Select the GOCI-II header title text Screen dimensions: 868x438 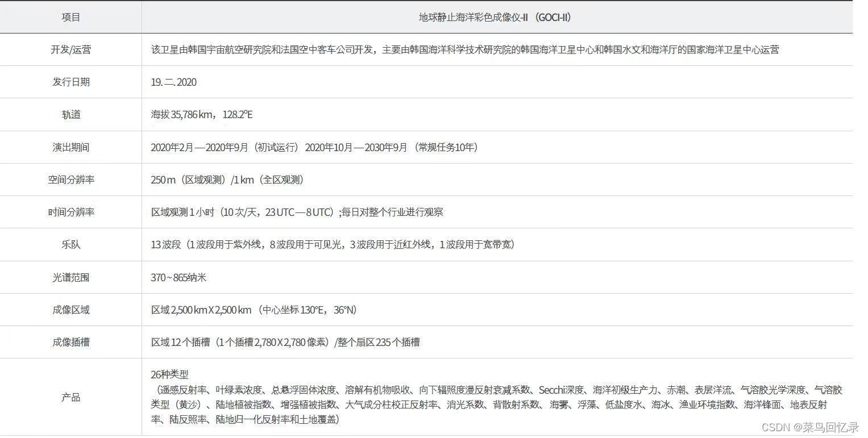click(493, 18)
